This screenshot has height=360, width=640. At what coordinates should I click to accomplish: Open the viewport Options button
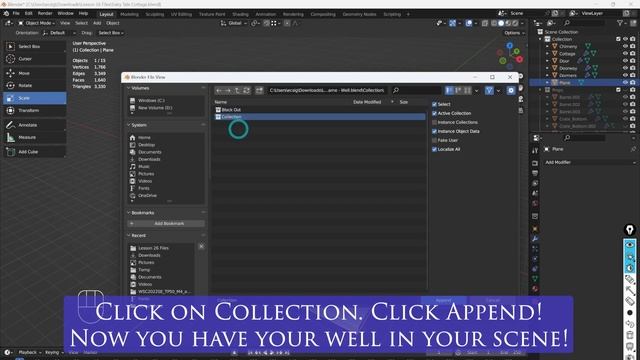tap(514, 33)
